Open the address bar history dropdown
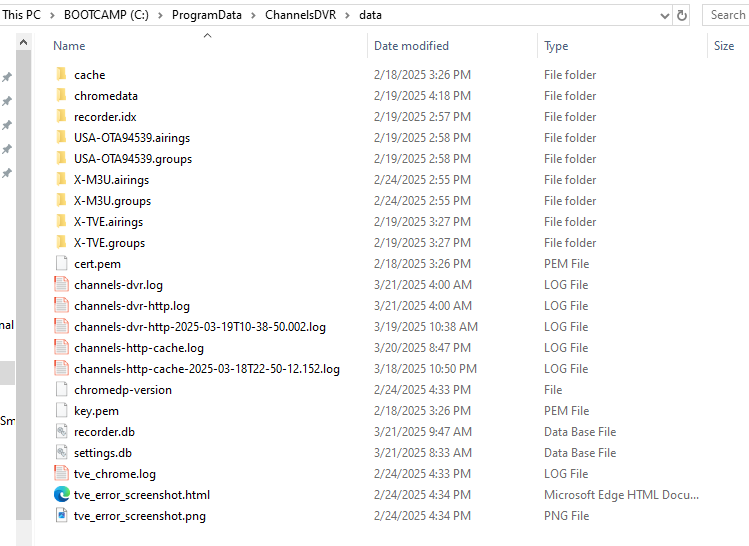749x546 pixels. tap(665, 15)
